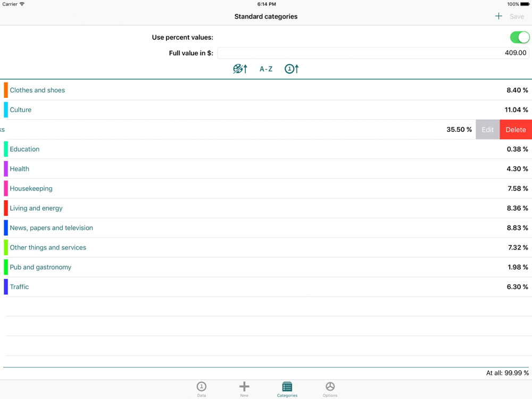Sort categories by color icon
Screen dimensions: 532x399
tap(240, 69)
